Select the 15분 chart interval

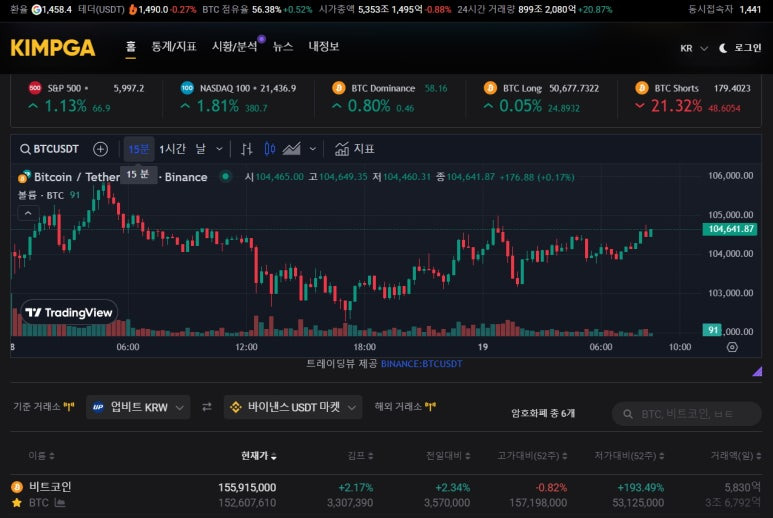tap(139, 149)
